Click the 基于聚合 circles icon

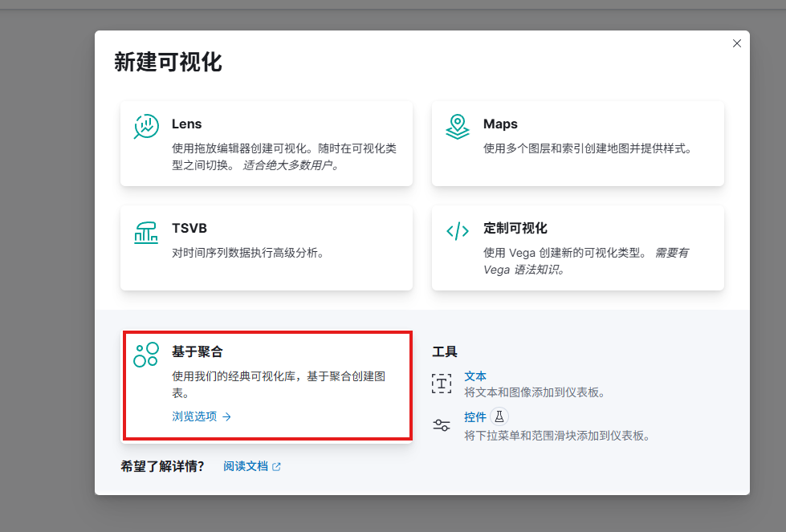tap(146, 354)
